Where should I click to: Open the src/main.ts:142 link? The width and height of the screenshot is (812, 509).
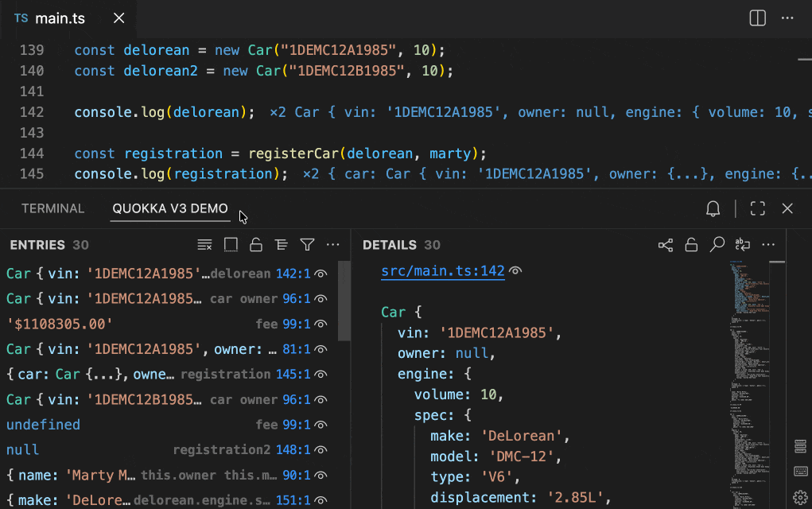443,271
